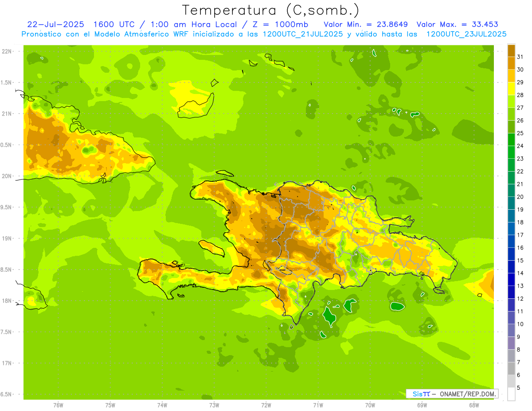Click the gray colorbar segment between 6 and 7
532x411 pixels.
click(x=511, y=368)
